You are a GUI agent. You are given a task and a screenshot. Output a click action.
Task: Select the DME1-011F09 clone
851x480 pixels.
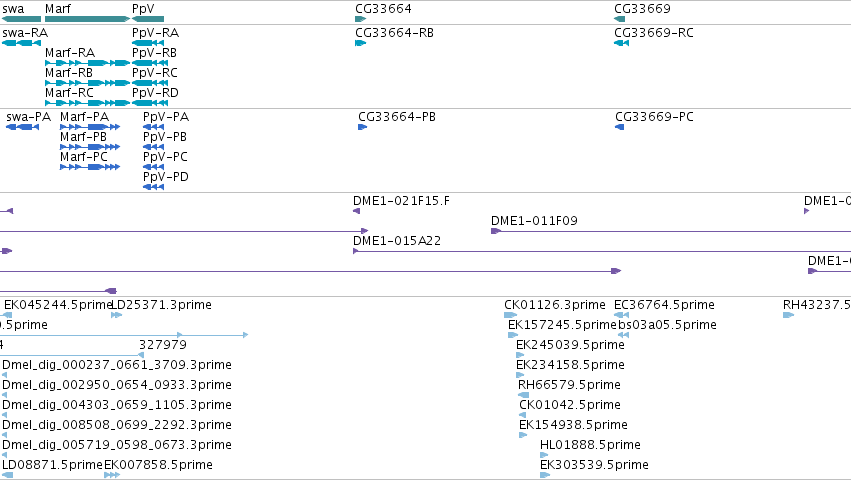pos(671,231)
